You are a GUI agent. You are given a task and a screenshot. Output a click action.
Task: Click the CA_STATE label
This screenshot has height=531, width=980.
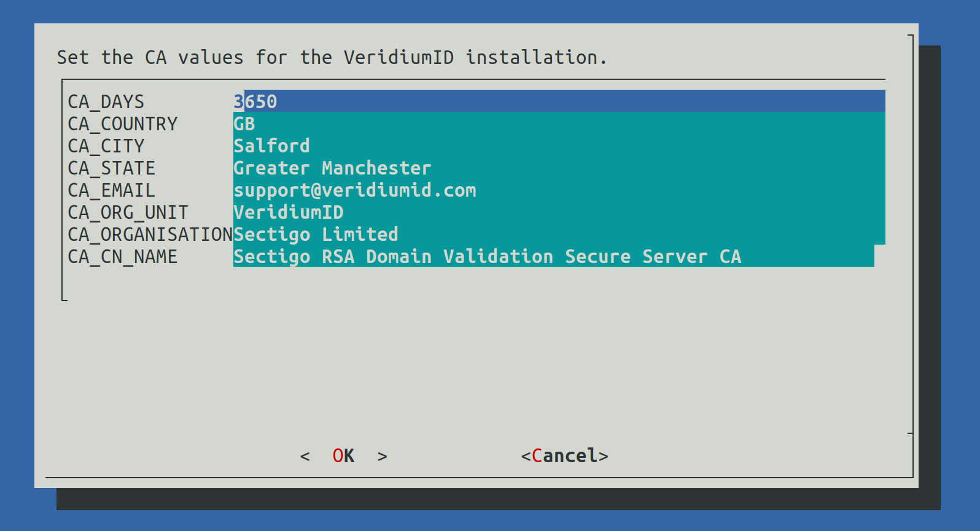111,168
